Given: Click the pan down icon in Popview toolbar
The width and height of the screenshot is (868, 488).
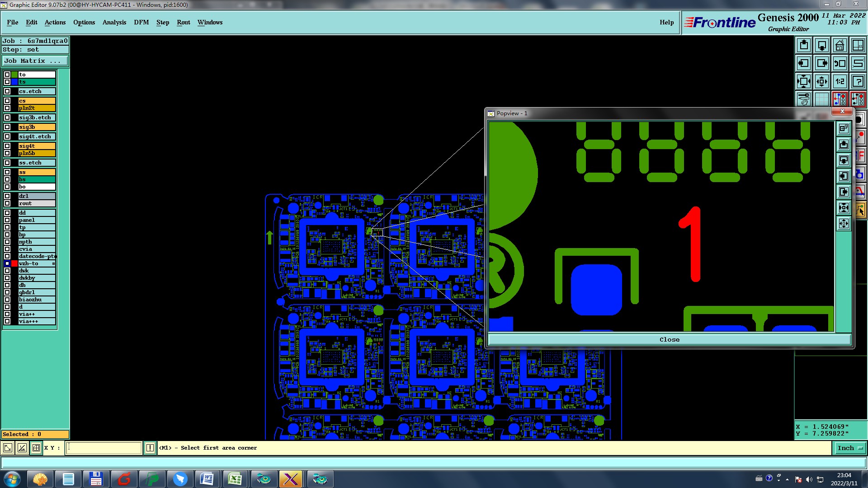Looking at the screenshot, I should [x=844, y=160].
